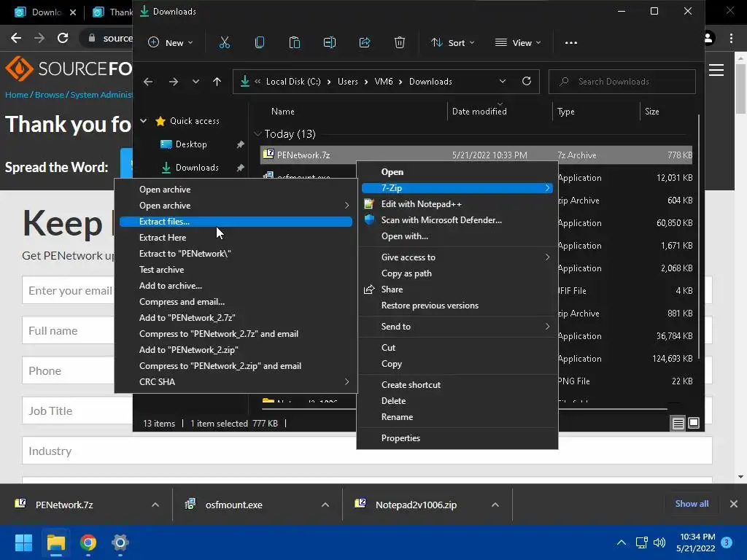This screenshot has width=747, height=560.
Task: Click the Explorer file list vertical scrollbar
Action: click(699, 236)
